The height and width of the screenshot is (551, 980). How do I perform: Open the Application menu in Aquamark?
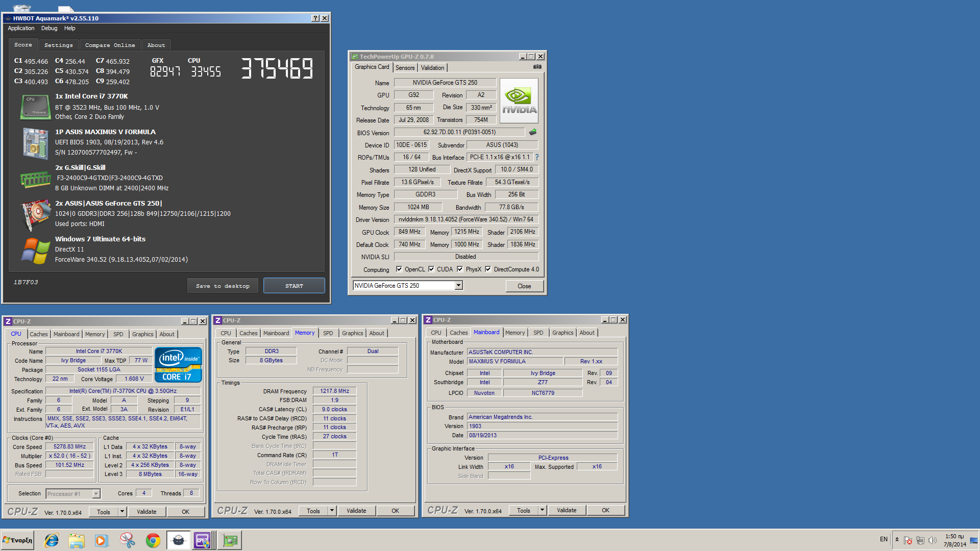click(21, 29)
